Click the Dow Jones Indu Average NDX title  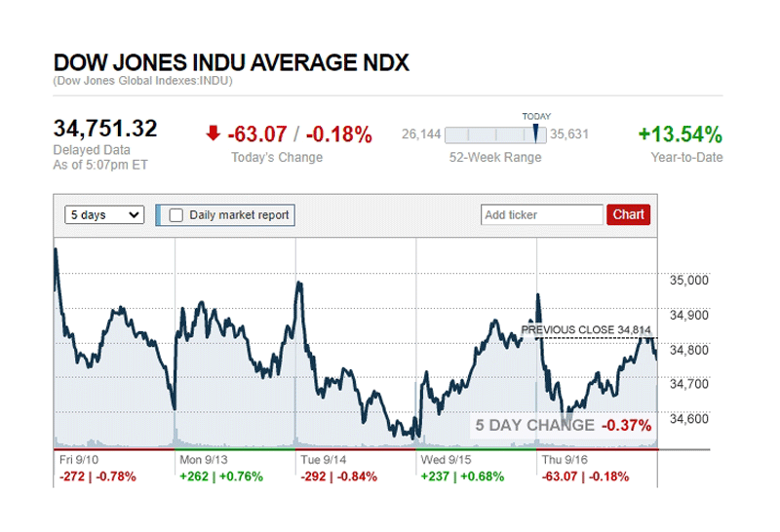[x=231, y=63]
